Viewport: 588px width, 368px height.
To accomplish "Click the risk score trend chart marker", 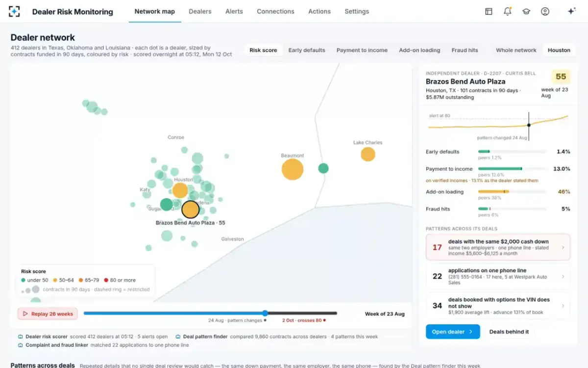I will [529, 125].
